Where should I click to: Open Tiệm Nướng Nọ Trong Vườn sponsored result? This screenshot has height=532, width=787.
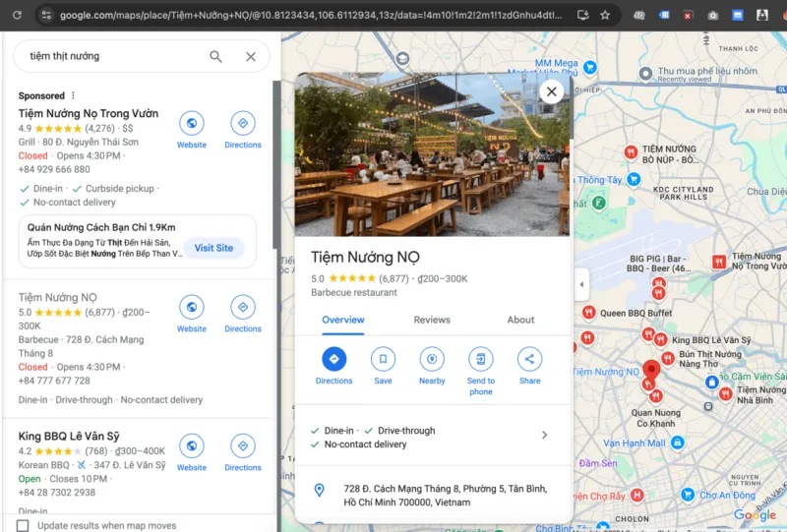click(x=89, y=113)
